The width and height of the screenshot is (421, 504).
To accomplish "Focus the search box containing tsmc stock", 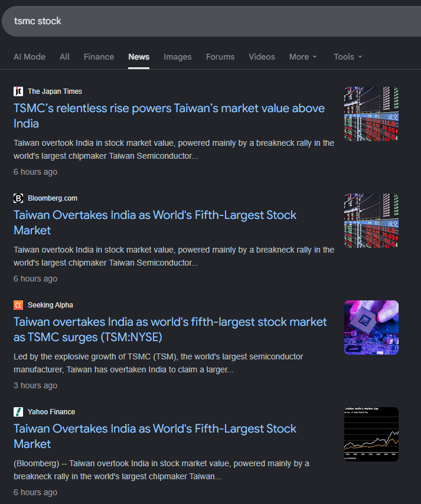I will click(211, 21).
